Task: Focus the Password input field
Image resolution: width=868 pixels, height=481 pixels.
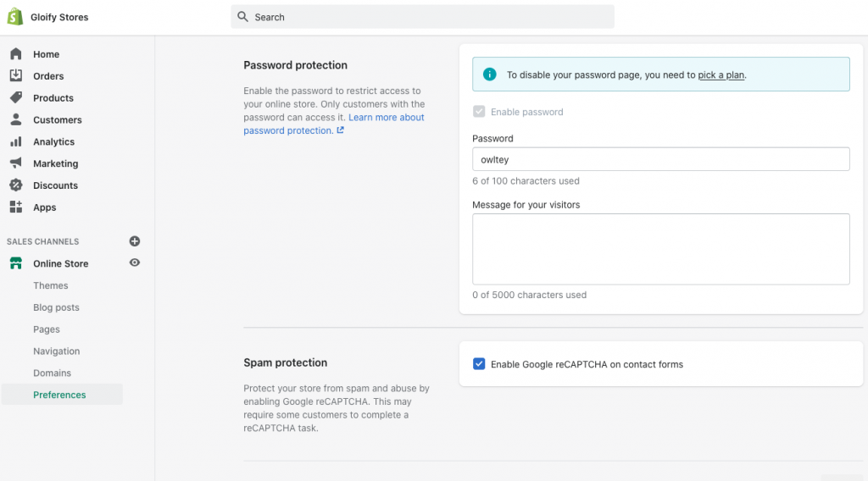Action: pyautogui.click(x=661, y=159)
